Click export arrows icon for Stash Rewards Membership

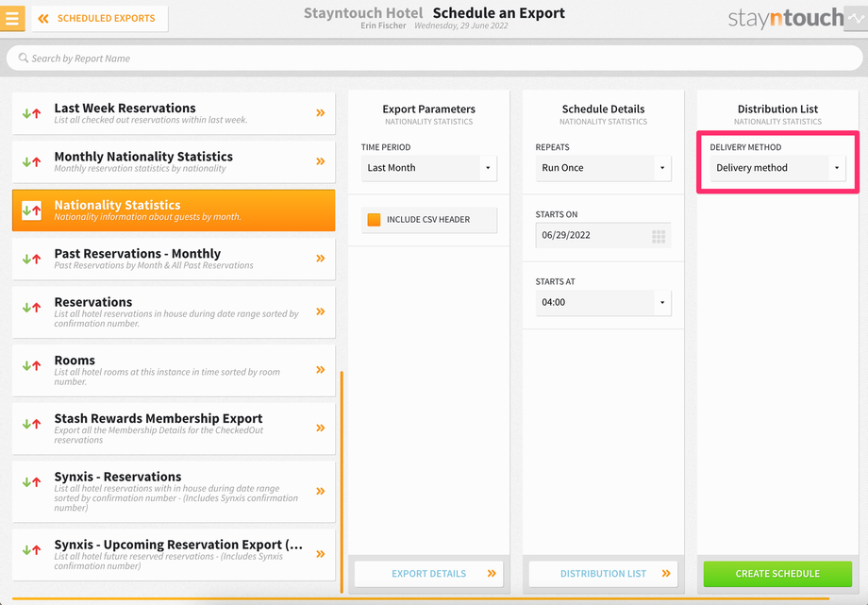click(31, 424)
